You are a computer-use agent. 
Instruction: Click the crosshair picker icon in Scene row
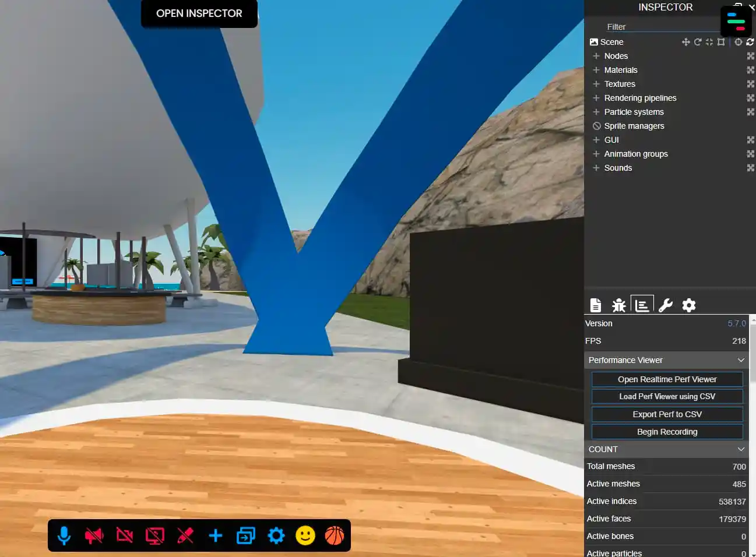pos(738,42)
